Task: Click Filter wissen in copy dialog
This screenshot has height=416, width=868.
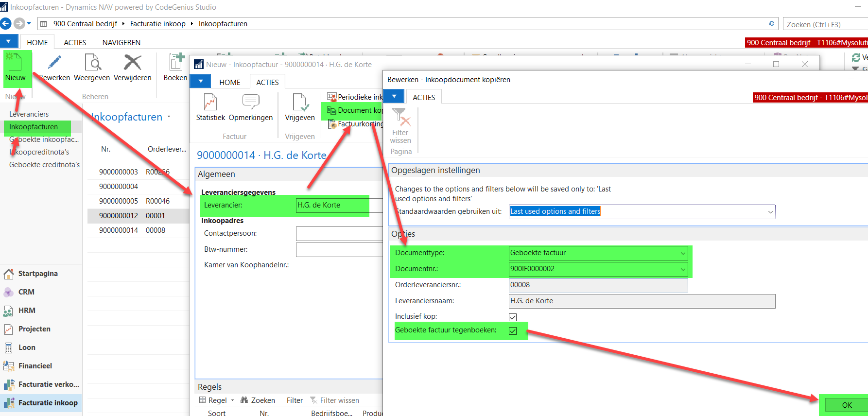Action: click(400, 126)
